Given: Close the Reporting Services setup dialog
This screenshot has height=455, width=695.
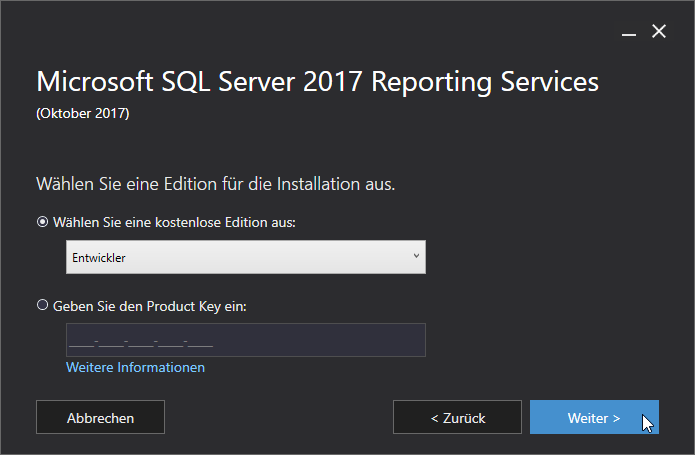Looking at the screenshot, I should tap(659, 32).
